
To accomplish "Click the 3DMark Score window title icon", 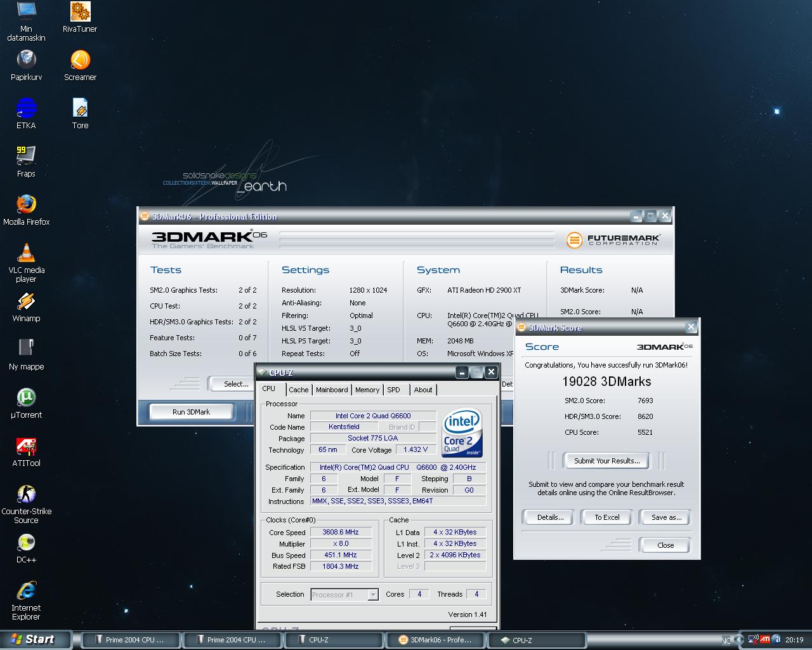I will pos(521,328).
